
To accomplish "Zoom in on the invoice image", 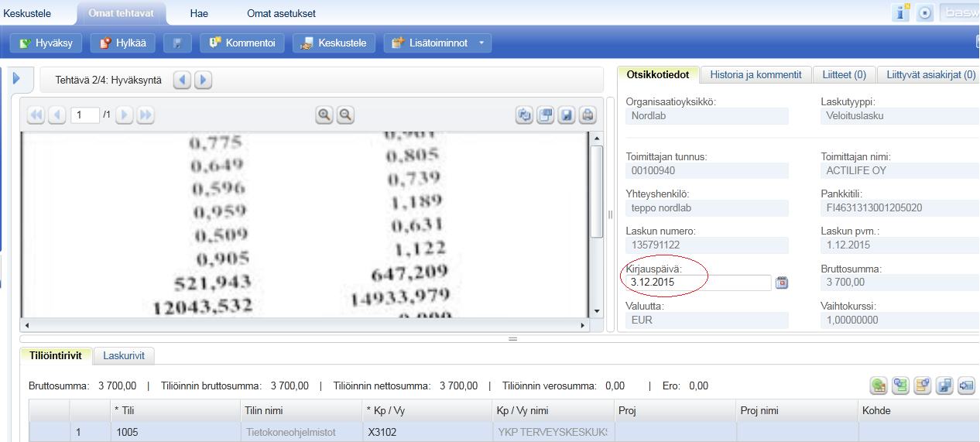I will click(324, 115).
